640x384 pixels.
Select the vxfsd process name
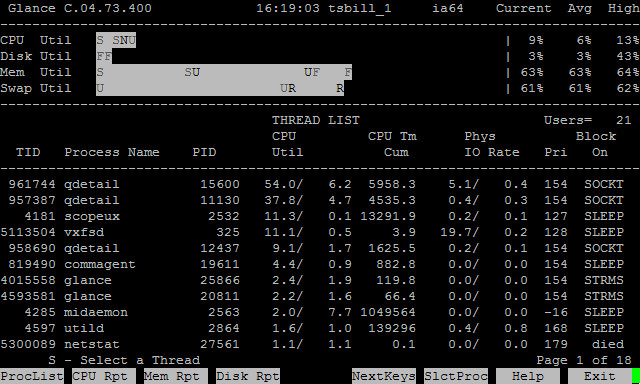click(84, 232)
